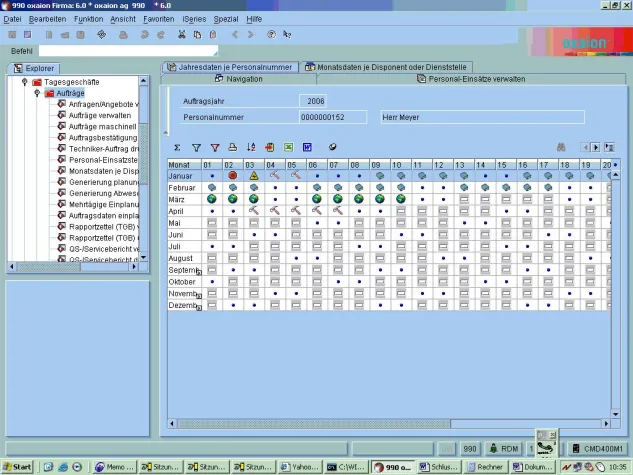Click the green Excel export icon
The height and width of the screenshot is (475, 633).
click(x=288, y=147)
